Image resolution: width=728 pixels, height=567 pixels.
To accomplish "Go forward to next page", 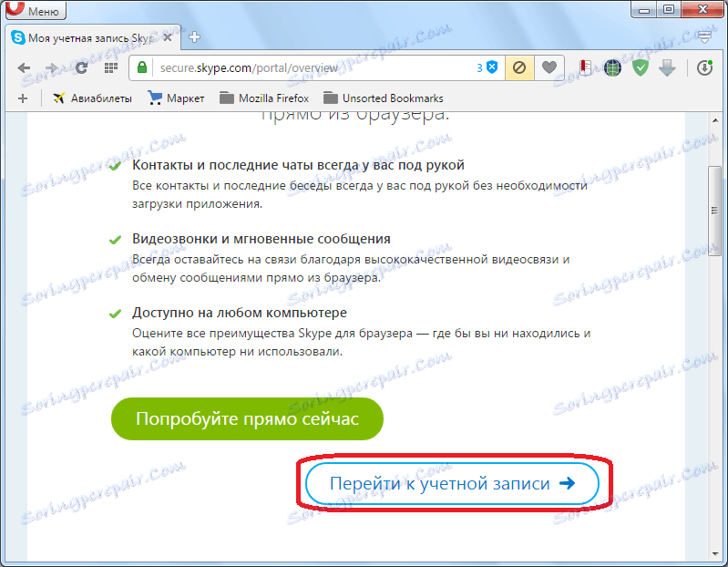I will [52, 68].
